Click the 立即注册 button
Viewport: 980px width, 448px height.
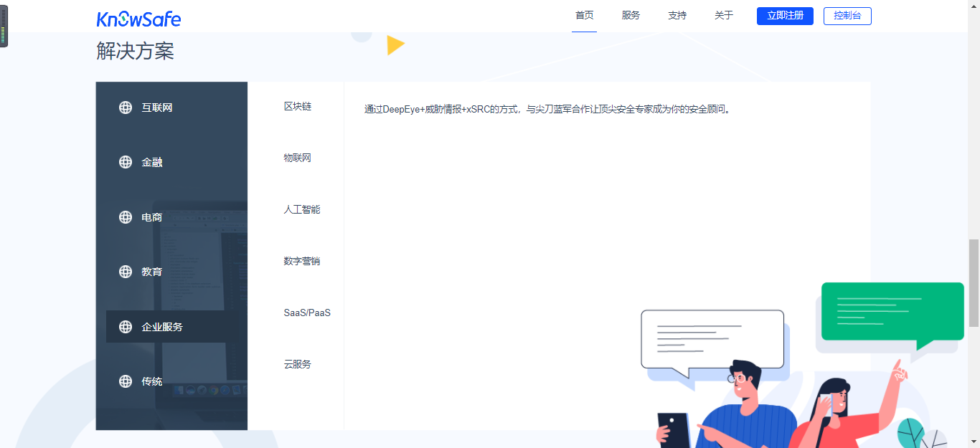[x=785, y=16]
